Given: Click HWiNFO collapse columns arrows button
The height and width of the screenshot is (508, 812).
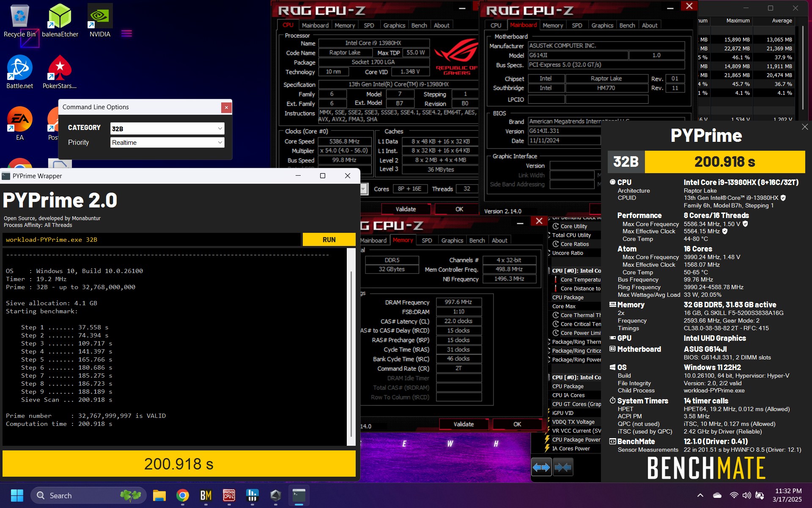Looking at the screenshot, I should point(563,467).
